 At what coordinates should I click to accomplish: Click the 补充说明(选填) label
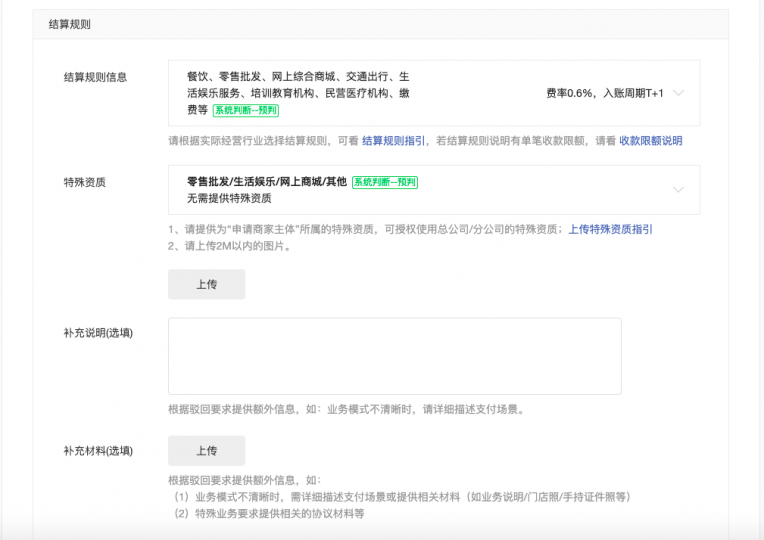pos(98,333)
